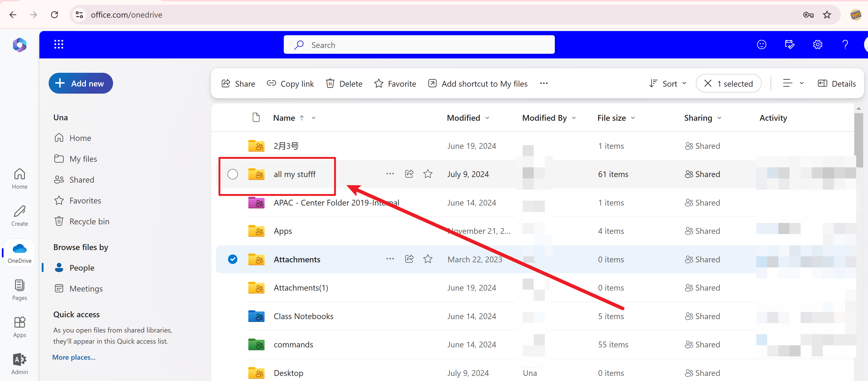
Task: Expand the Modified By column dropdown
Action: tap(574, 118)
